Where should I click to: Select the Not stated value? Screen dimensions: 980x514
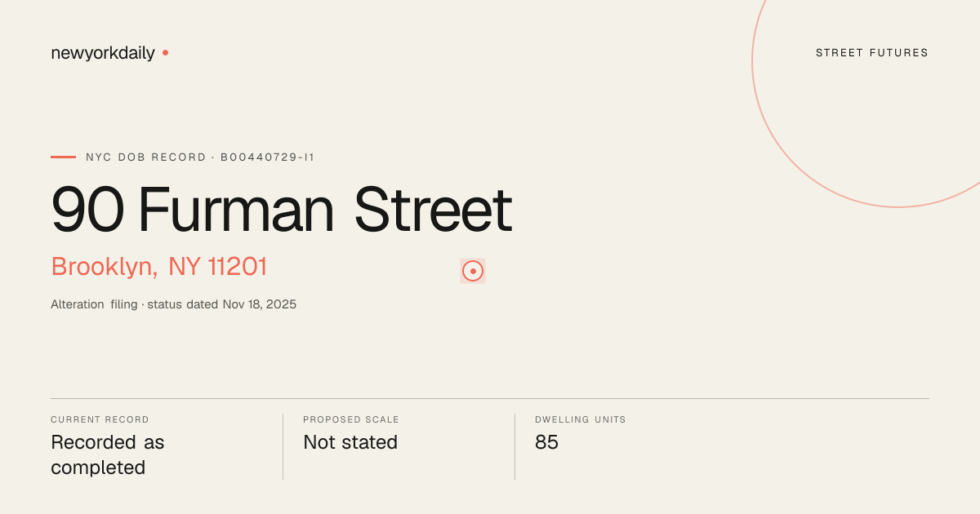(x=350, y=442)
